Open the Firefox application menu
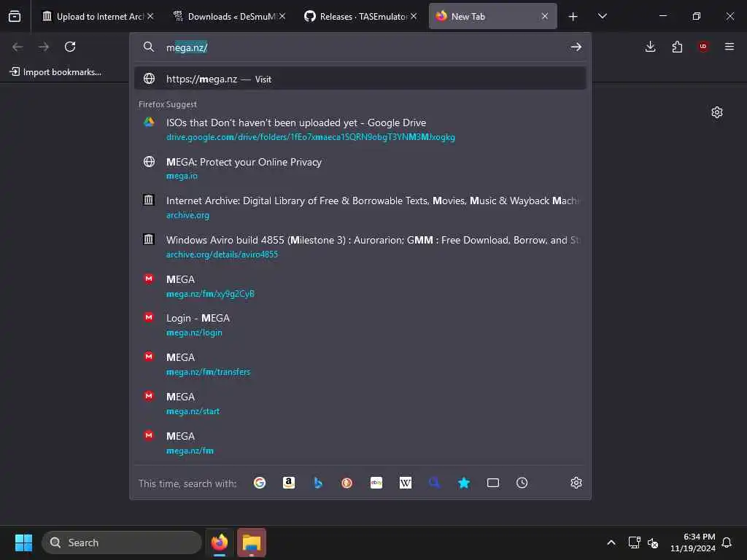 [x=729, y=47]
